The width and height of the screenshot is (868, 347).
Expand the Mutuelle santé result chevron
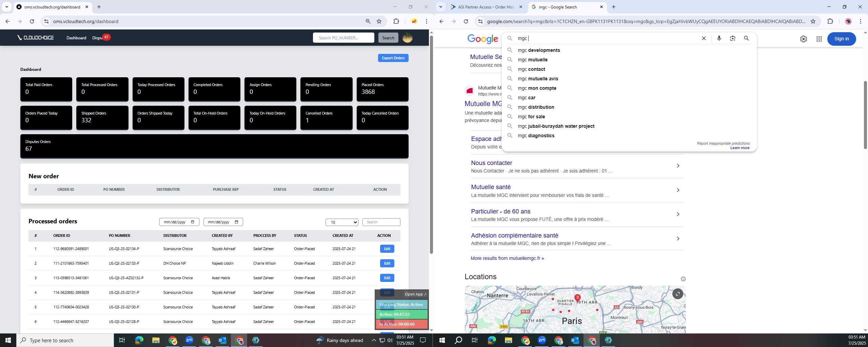click(x=678, y=190)
